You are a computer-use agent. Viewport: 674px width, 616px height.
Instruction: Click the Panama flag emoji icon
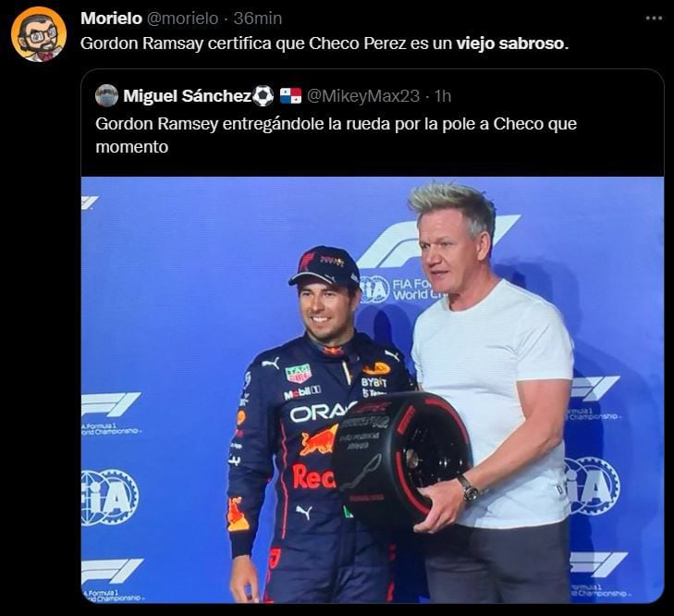pyautogui.click(x=291, y=96)
